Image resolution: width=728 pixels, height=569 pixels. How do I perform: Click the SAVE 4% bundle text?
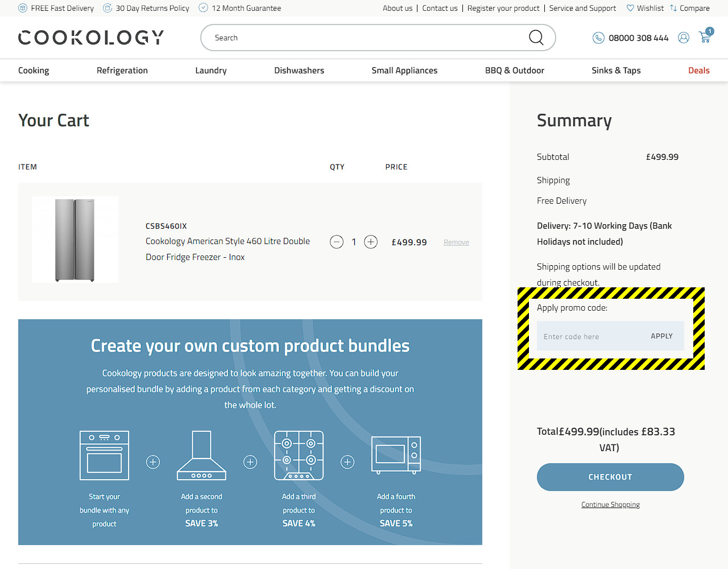pyautogui.click(x=299, y=523)
